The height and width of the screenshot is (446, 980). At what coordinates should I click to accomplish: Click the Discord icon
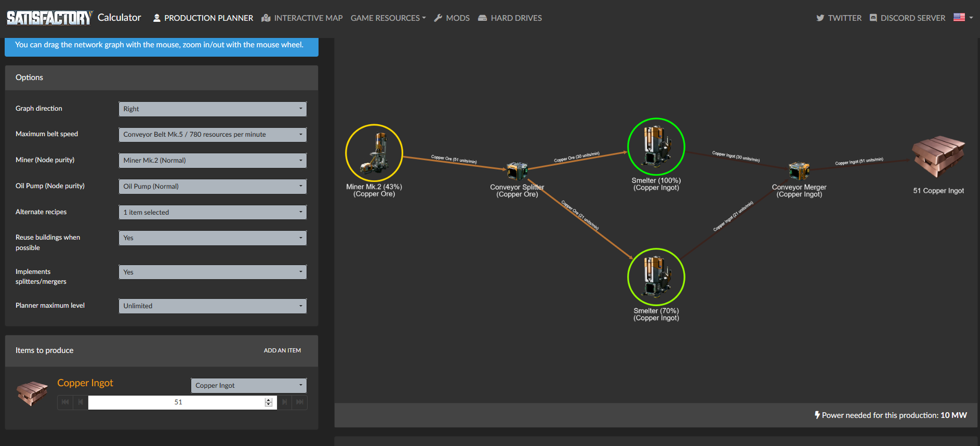coord(873,18)
